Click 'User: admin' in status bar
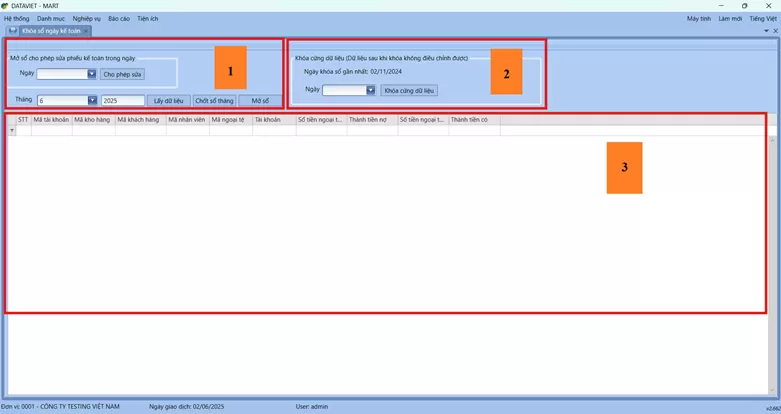This screenshot has height=414, width=781. coord(312,407)
